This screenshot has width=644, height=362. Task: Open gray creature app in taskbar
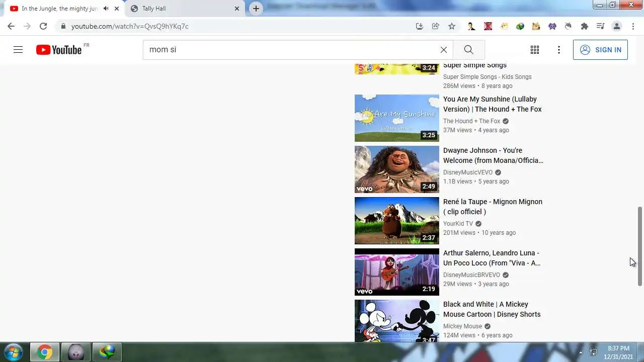76,352
